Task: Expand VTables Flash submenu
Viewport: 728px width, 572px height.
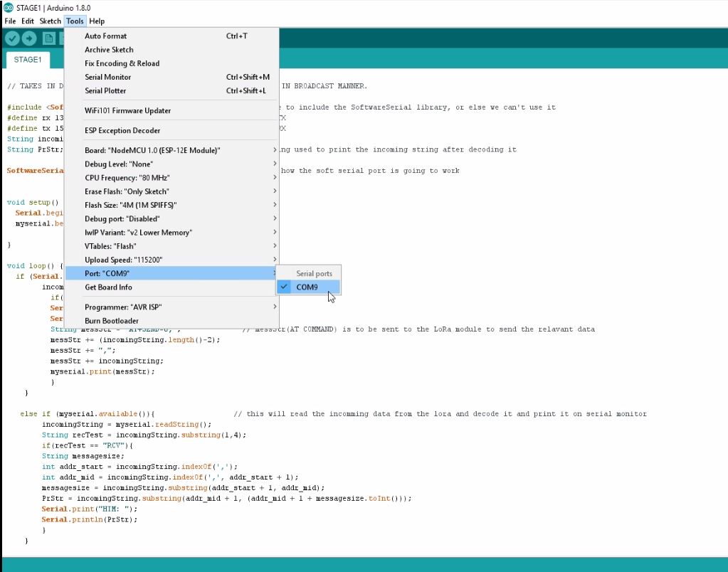Action: 172,246
